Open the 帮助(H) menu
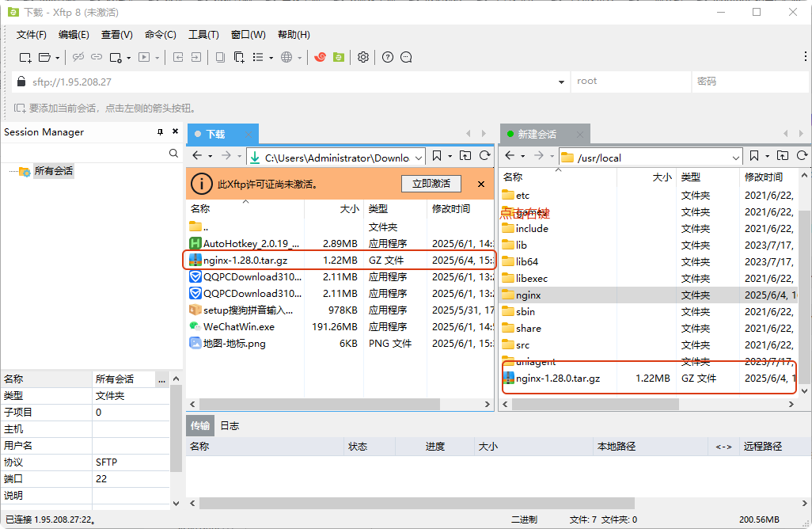 294,35
